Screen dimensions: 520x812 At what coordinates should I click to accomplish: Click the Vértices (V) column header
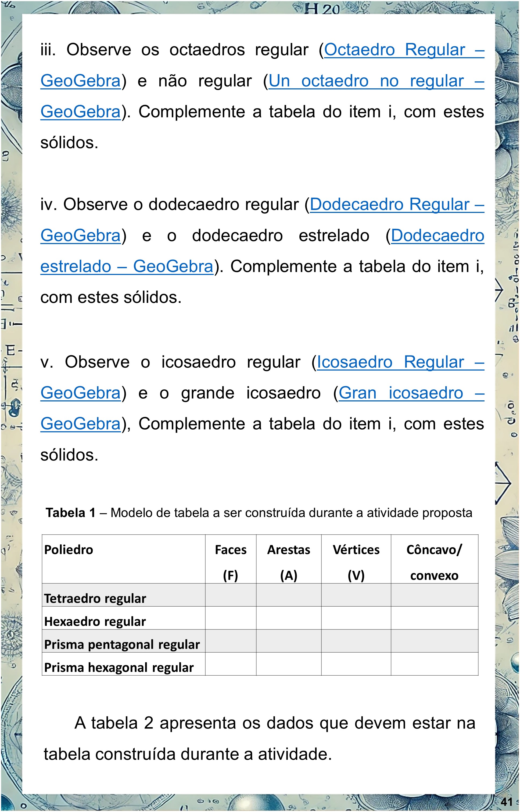tap(356, 559)
